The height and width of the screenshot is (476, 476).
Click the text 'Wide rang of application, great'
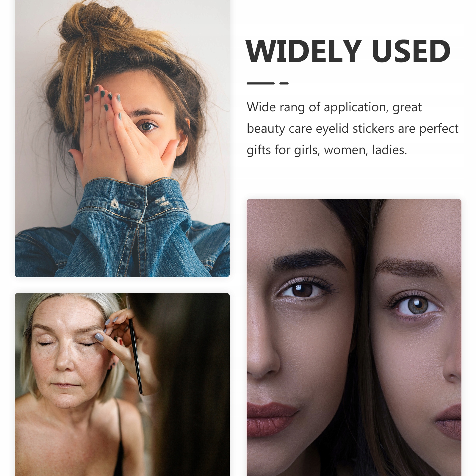tap(334, 107)
